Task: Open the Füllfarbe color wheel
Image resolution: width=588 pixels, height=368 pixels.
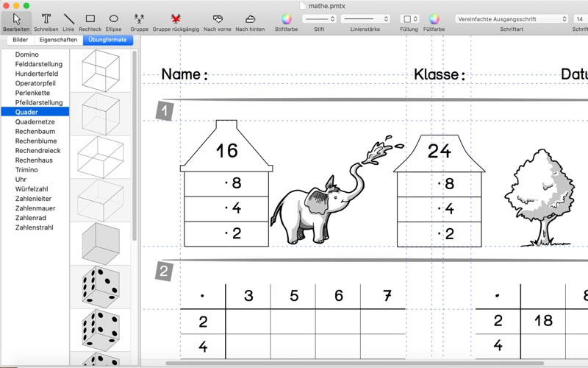Action: pos(434,19)
